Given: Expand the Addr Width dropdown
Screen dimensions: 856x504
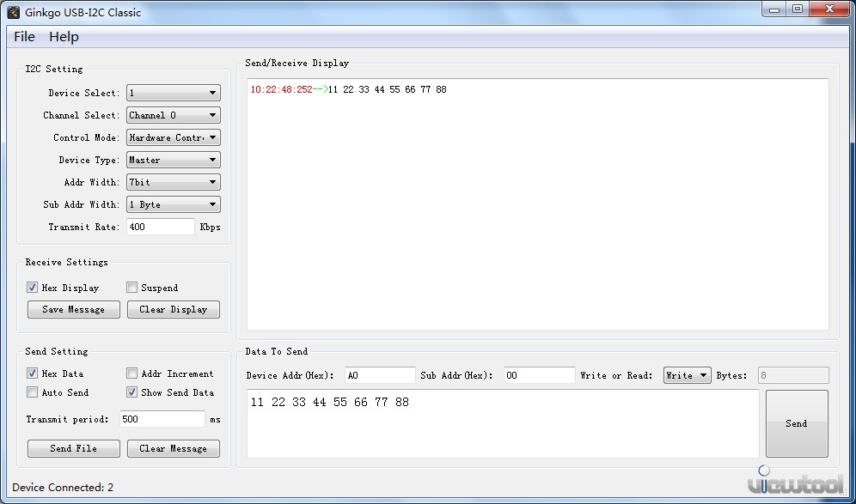Looking at the screenshot, I should click(x=174, y=182).
